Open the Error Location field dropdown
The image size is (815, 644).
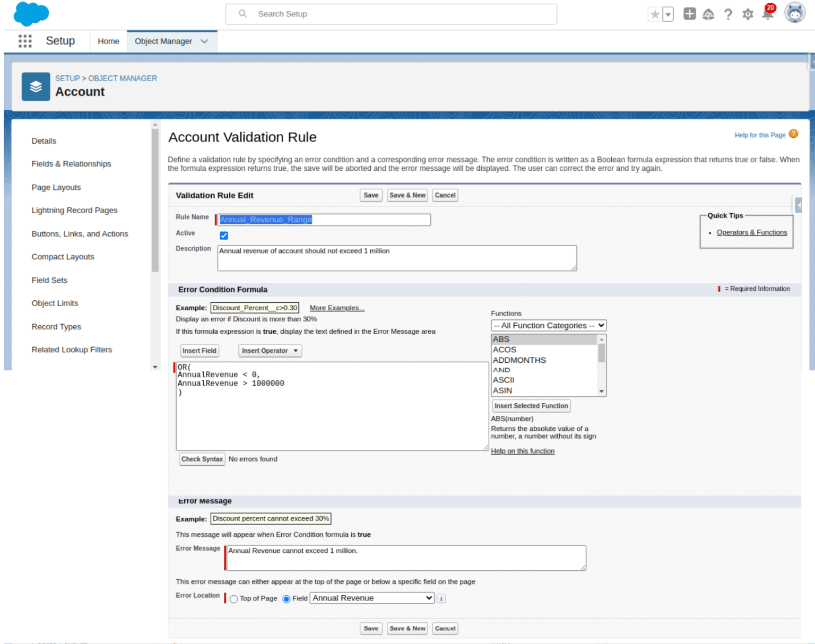371,598
